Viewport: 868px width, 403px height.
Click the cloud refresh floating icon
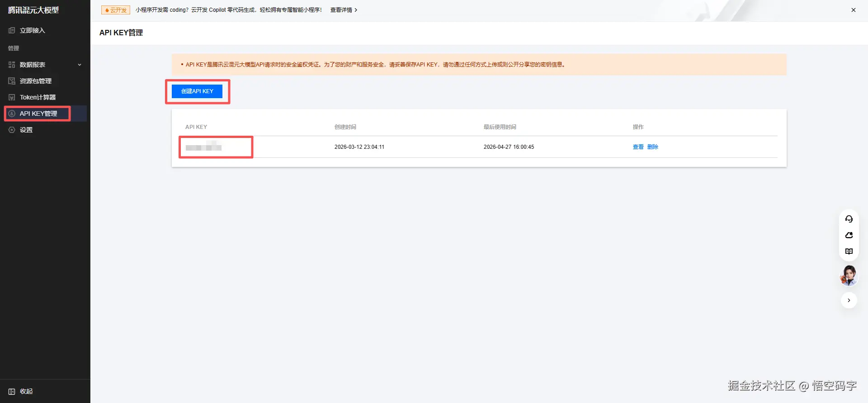(x=849, y=235)
